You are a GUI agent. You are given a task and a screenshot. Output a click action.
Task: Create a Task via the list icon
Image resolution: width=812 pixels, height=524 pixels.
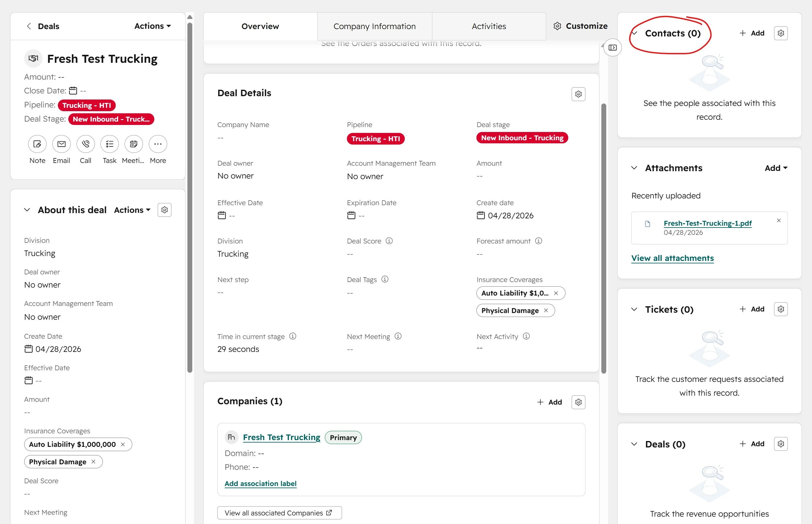(x=110, y=144)
